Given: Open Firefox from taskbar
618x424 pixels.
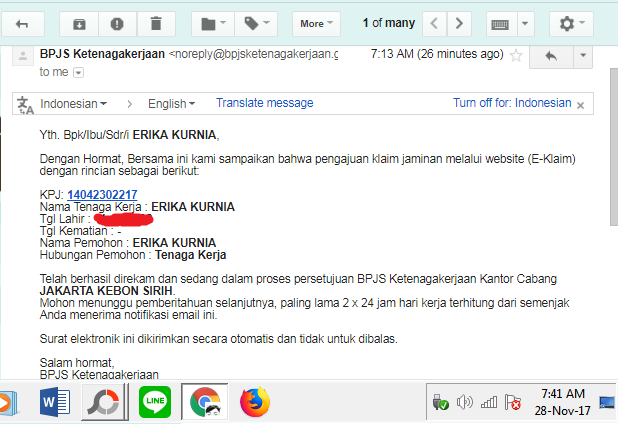Looking at the screenshot, I should 255,402.
